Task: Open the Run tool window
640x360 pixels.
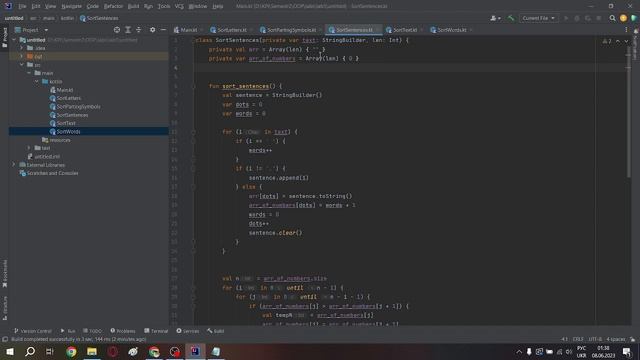Action: pos(68,331)
